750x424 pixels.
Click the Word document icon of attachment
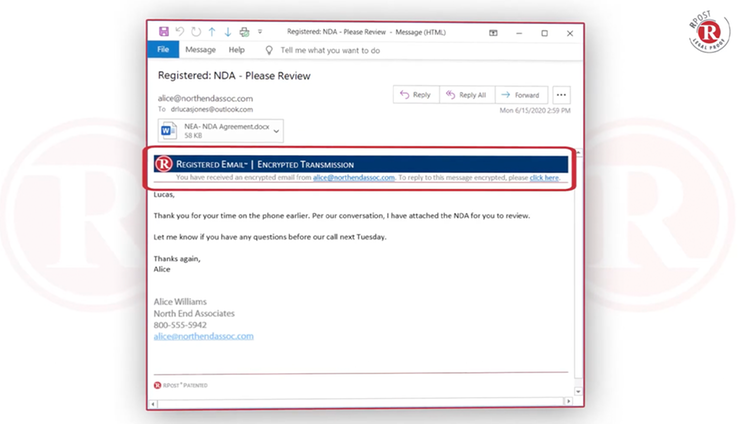tap(168, 131)
